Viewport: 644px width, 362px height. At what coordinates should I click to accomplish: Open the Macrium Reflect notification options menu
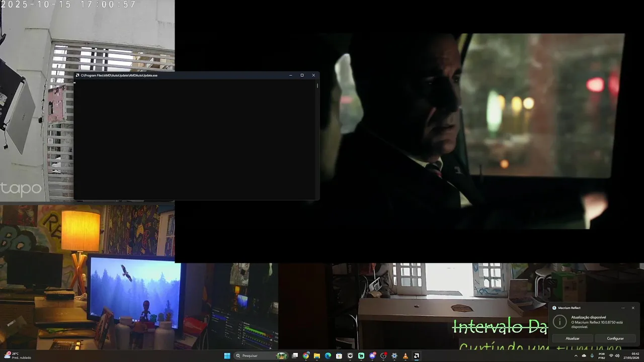[x=623, y=308]
